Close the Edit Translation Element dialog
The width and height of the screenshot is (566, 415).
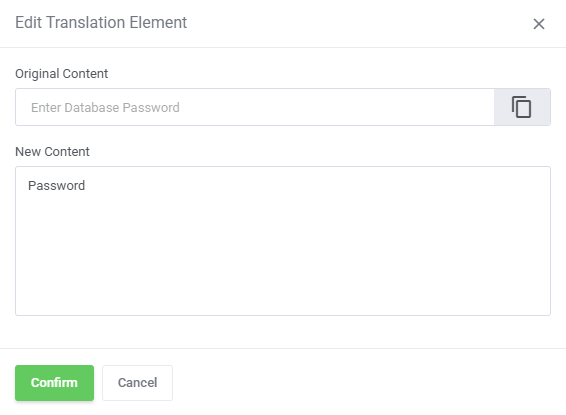click(539, 24)
